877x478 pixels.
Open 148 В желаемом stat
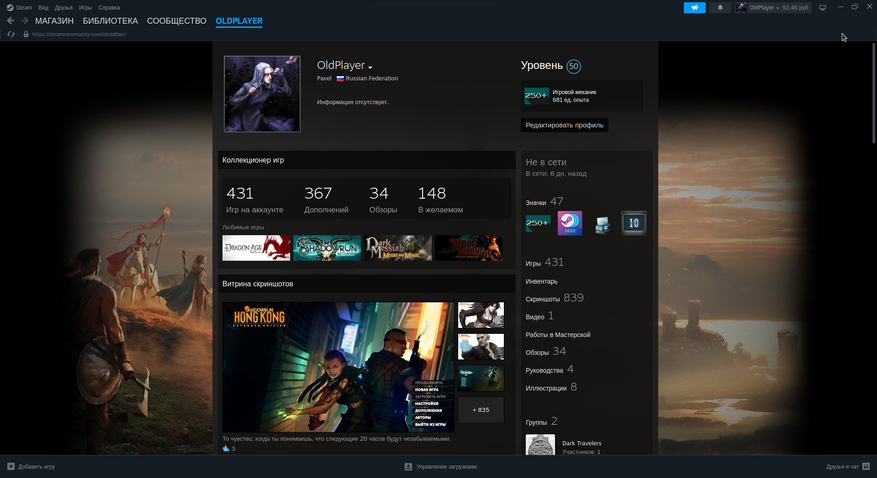tap(440, 200)
